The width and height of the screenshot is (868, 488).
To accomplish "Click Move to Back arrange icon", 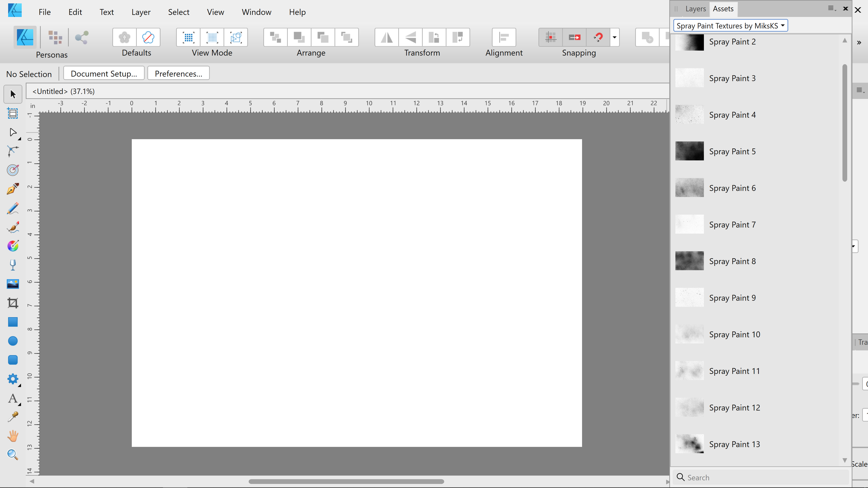I will coord(275,37).
